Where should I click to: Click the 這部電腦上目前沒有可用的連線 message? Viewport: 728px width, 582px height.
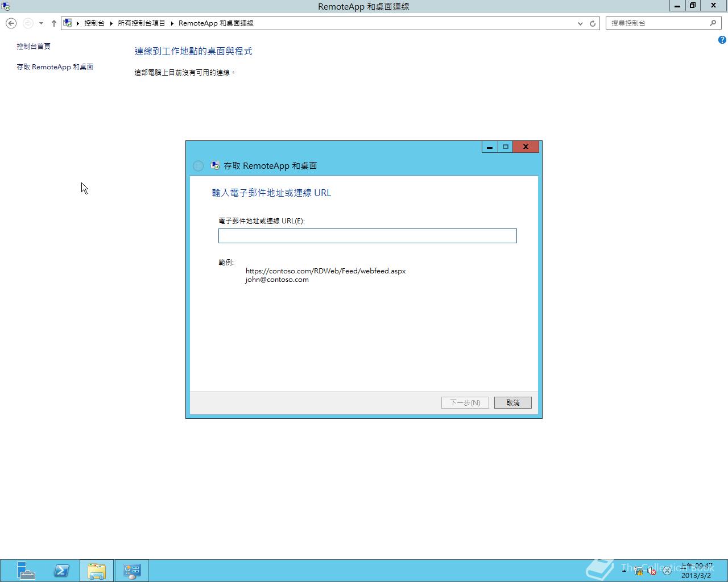pos(185,72)
